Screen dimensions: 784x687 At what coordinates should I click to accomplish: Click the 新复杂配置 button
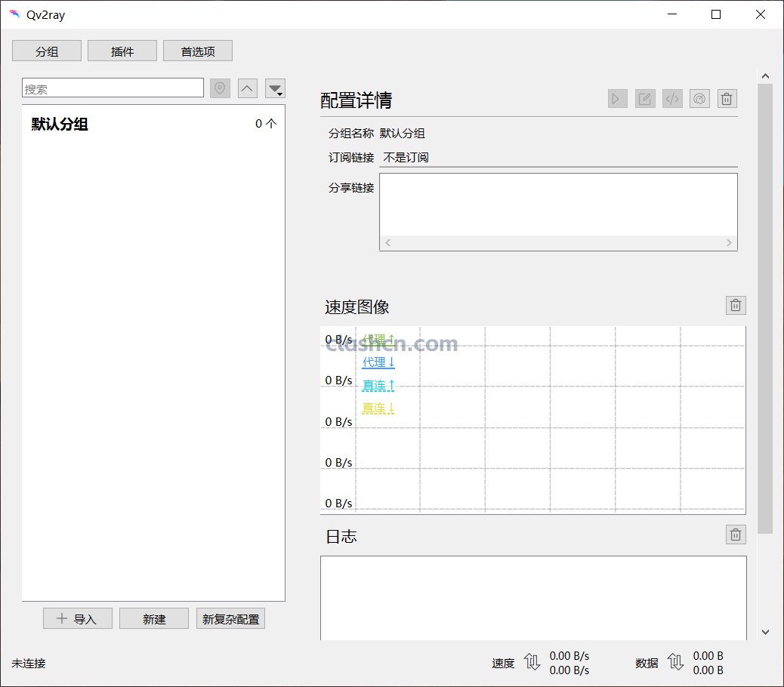tap(230, 618)
